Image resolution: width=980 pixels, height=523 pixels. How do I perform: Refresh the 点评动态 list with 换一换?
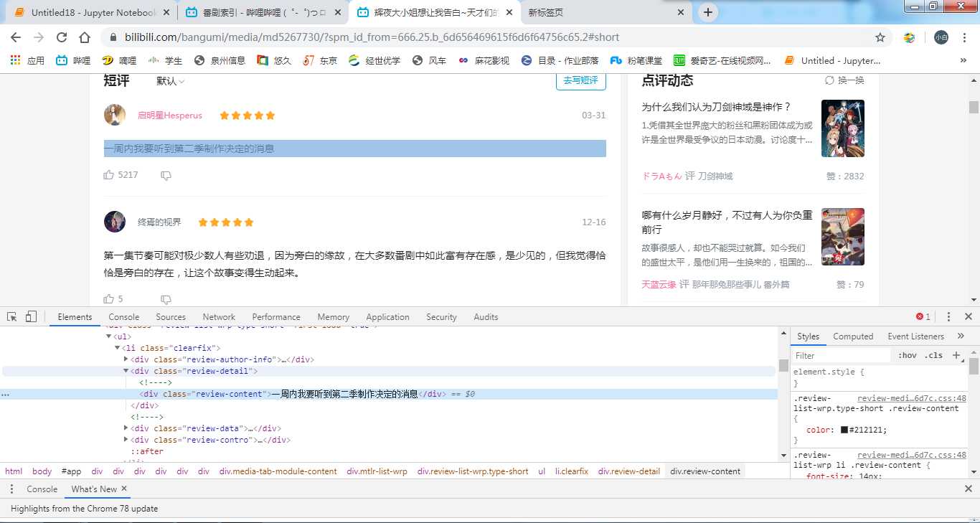844,80
